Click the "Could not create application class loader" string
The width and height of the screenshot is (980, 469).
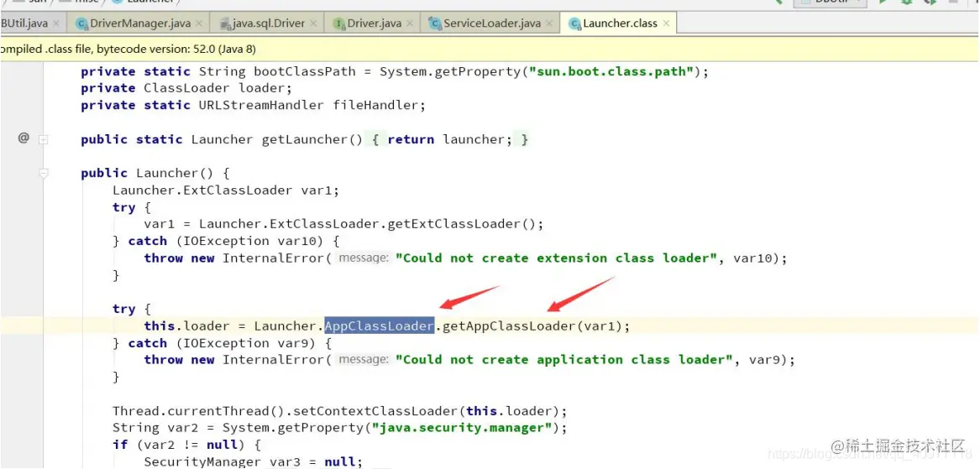(x=564, y=360)
